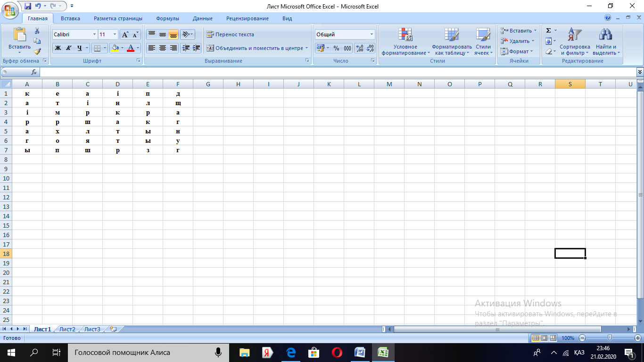Copy the selected cells
Screen dimensions: 644x362
click(37, 41)
